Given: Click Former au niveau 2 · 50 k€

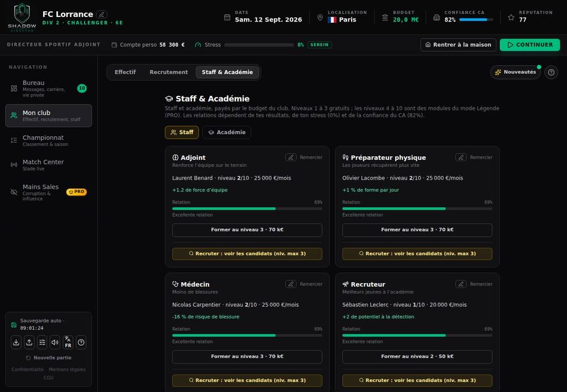Looking at the screenshot, I should click(x=417, y=356).
